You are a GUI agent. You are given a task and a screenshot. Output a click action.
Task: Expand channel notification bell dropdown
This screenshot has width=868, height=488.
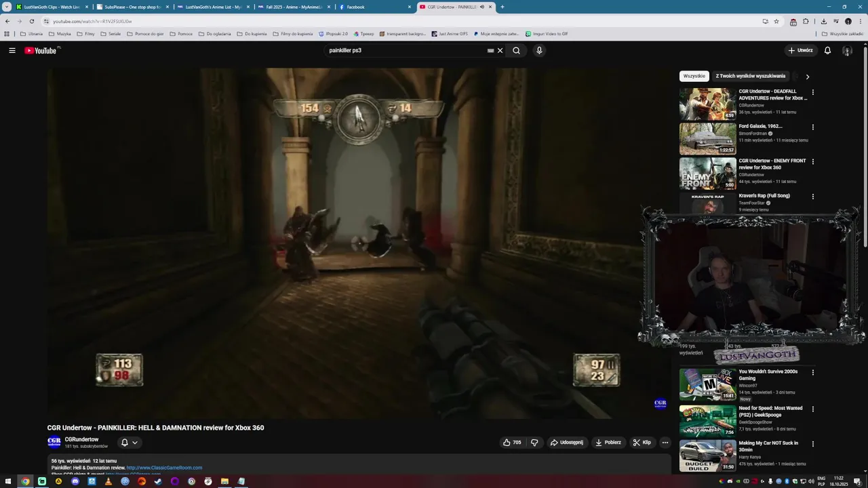[129, 443]
